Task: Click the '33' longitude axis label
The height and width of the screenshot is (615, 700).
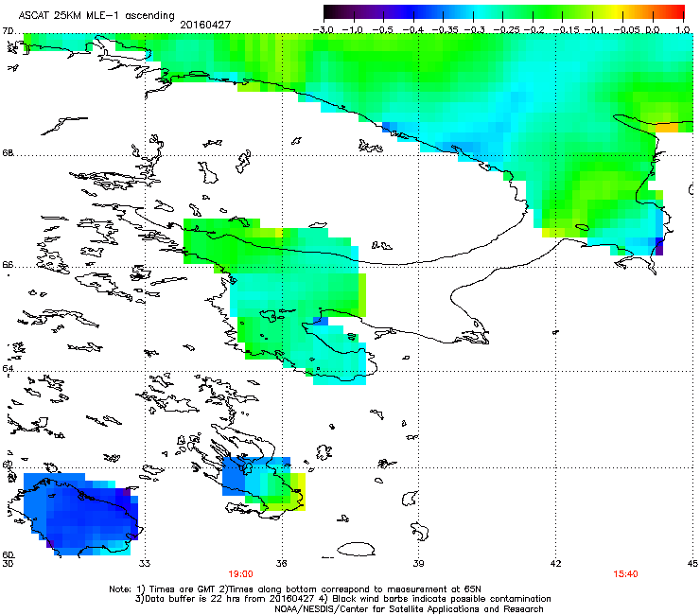Action: (x=145, y=564)
